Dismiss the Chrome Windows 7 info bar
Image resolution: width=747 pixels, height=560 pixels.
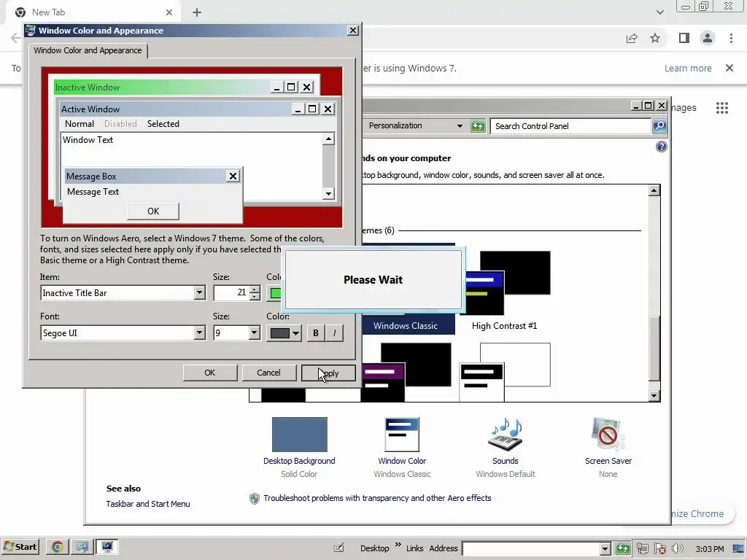coord(729,68)
